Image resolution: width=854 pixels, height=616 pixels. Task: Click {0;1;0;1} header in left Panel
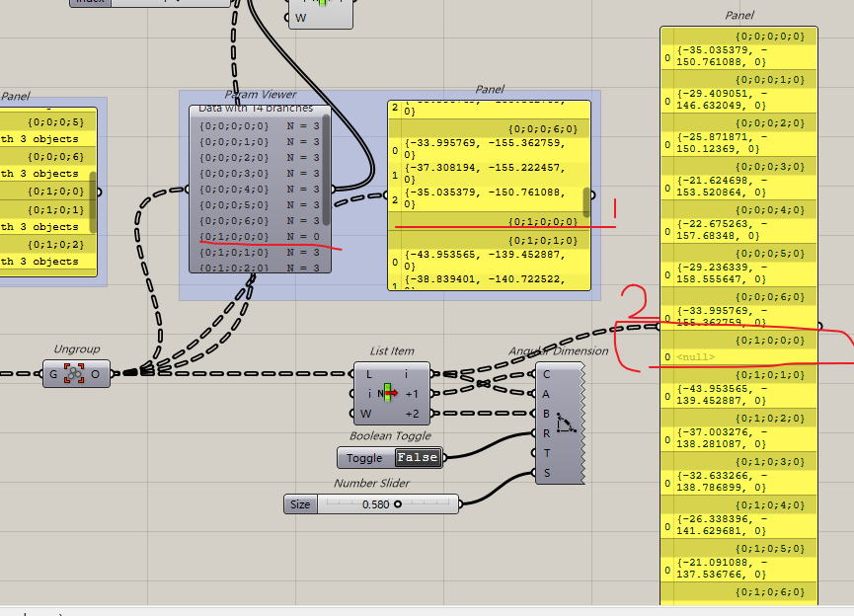click(56, 209)
